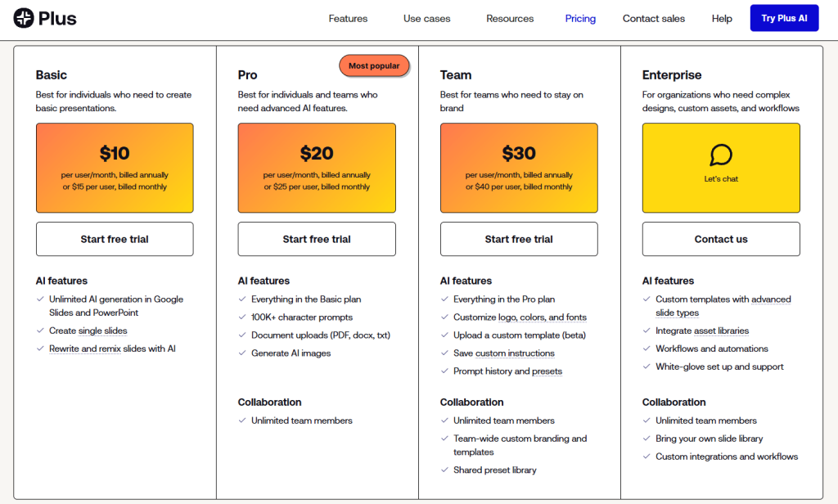
Task: Click the Contact sales link
Action: coord(653,19)
